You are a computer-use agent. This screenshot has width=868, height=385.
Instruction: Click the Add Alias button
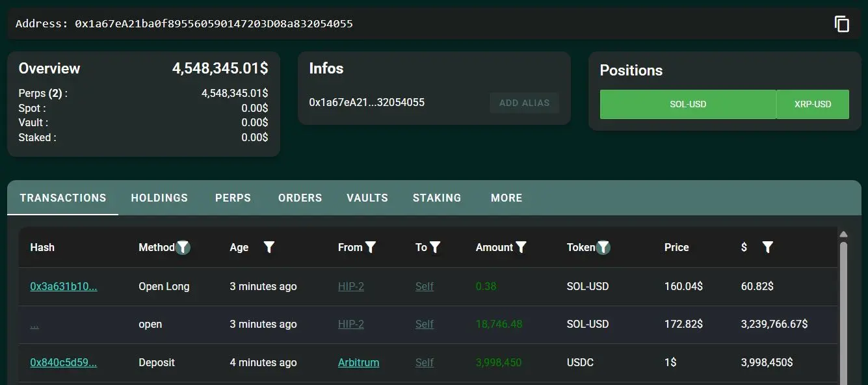click(524, 103)
